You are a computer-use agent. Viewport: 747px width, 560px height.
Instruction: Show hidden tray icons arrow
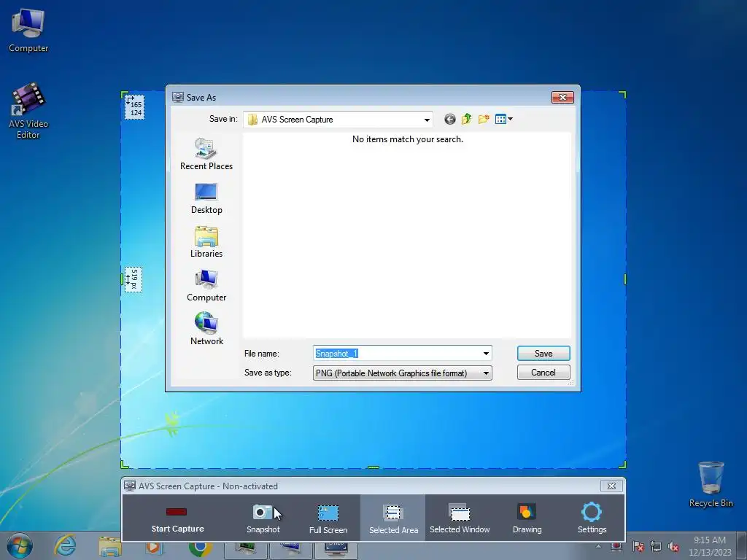598,545
